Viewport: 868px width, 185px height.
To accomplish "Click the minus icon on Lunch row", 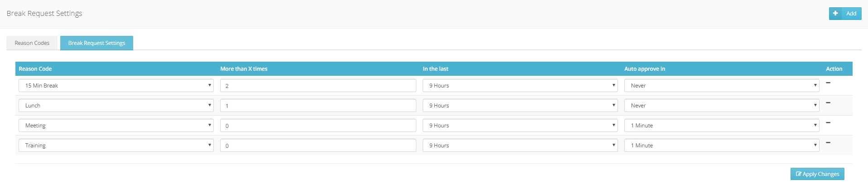I will coord(828,103).
